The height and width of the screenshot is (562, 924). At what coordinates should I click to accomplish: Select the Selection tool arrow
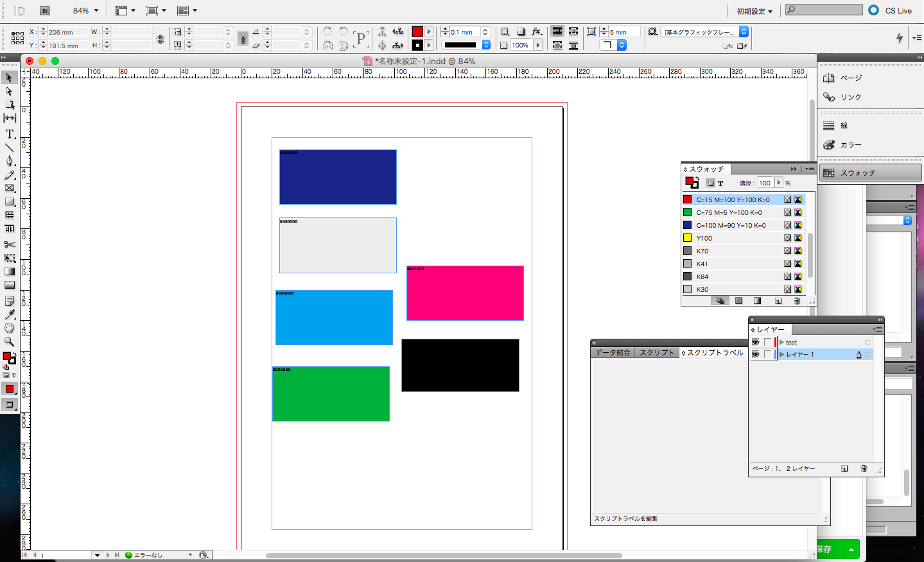[9, 78]
